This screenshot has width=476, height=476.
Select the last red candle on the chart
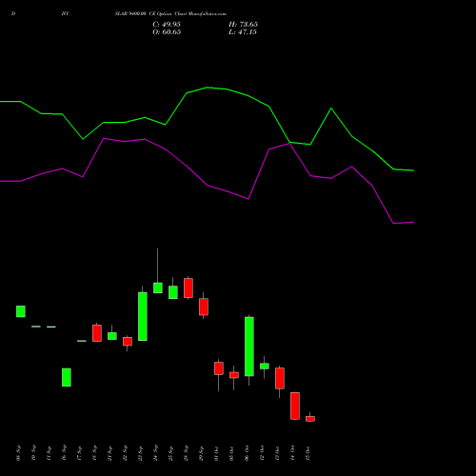pos(310,418)
